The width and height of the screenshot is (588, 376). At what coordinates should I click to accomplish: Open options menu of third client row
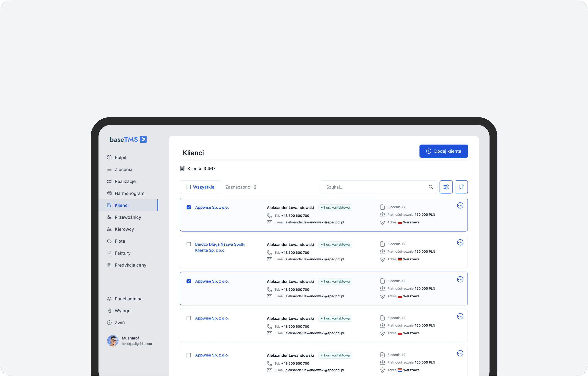click(460, 280)
